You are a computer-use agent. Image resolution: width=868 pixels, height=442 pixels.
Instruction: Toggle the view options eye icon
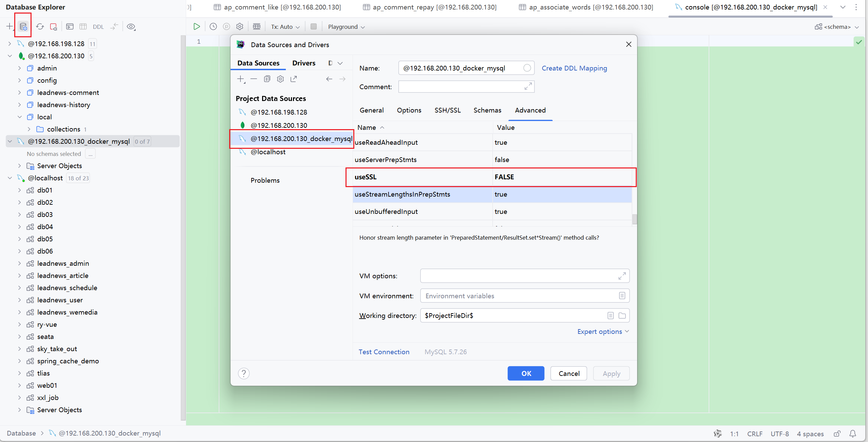[131, 26]
